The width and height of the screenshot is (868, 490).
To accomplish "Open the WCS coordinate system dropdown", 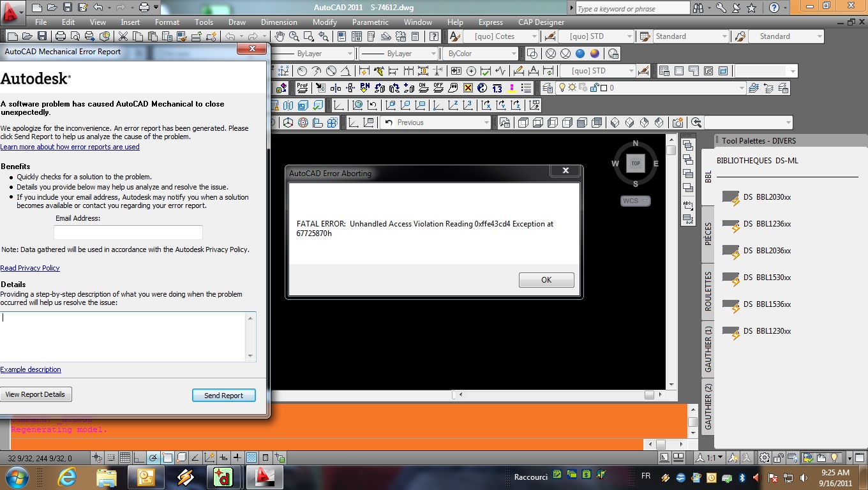I will point(636,201).
